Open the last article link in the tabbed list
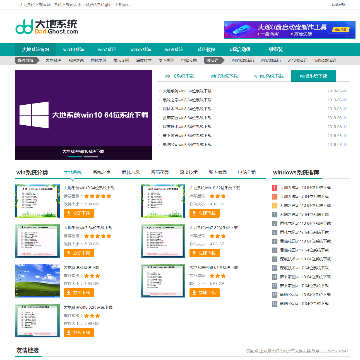 point(187,145)
